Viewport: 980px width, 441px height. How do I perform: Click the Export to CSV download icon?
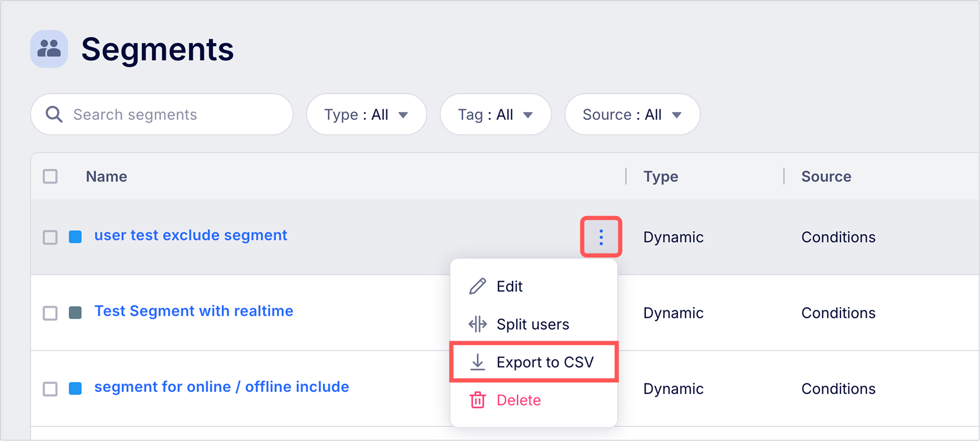[x=478, y=362]
